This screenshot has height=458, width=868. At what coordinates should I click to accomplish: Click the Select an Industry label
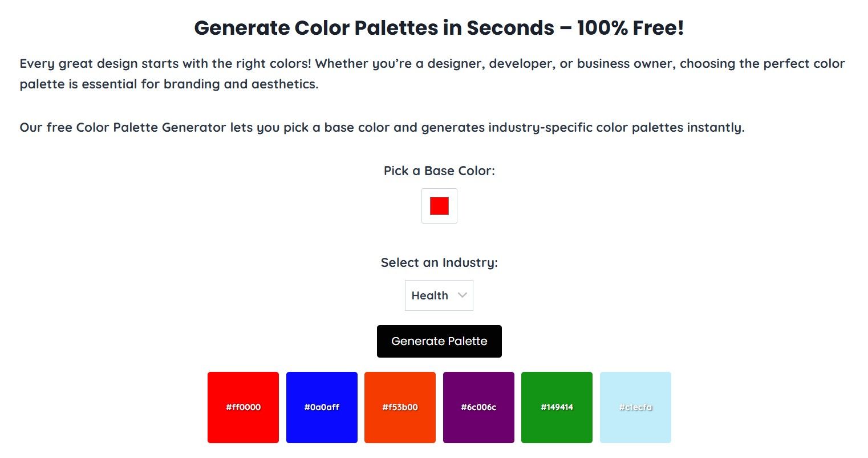[439, 262]
